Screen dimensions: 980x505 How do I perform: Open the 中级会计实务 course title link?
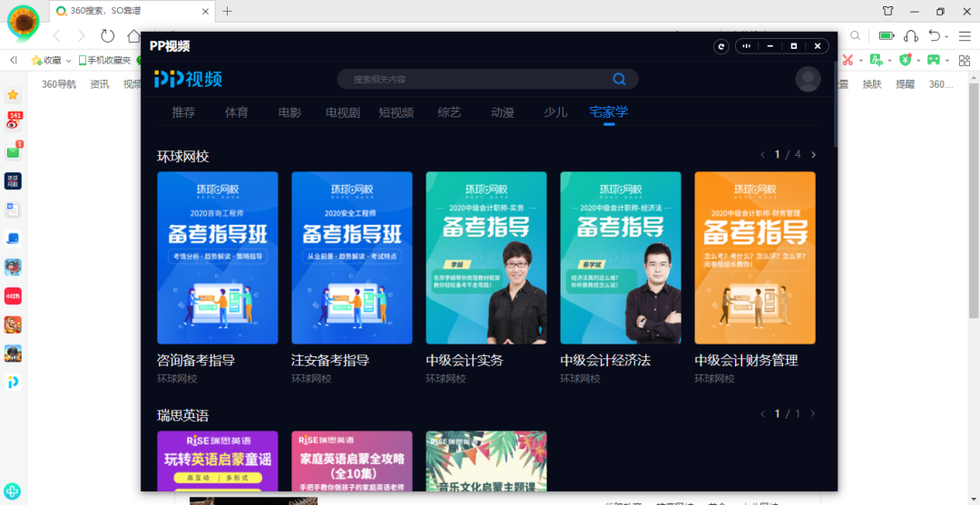click(x=464, y=360)
